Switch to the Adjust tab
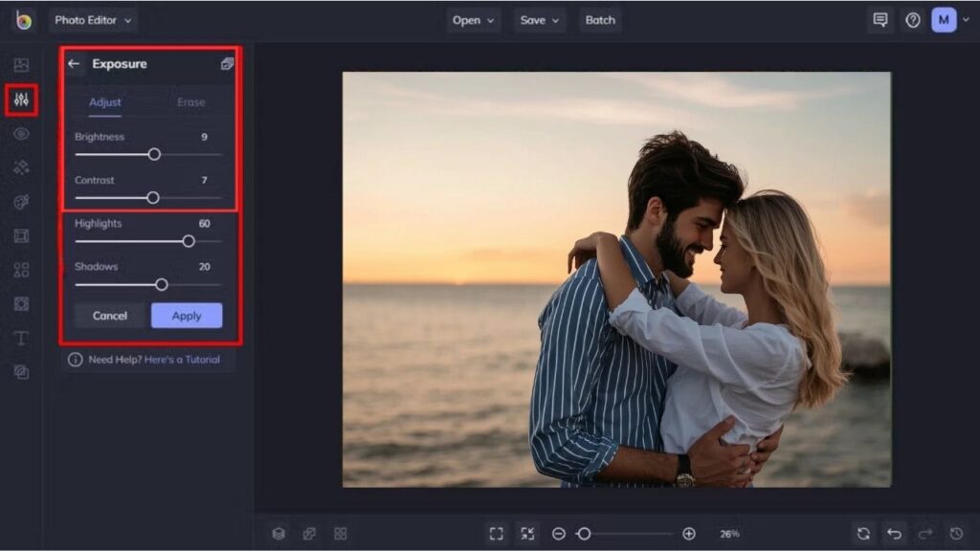 pos(105,101)
